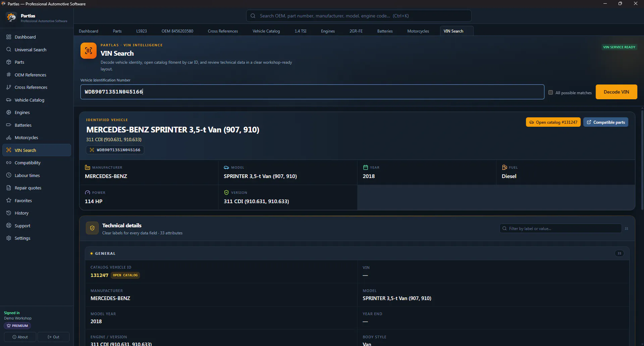
Task: Click the Dashboard icon in sidebar
Action: click(x=9, y=37)
